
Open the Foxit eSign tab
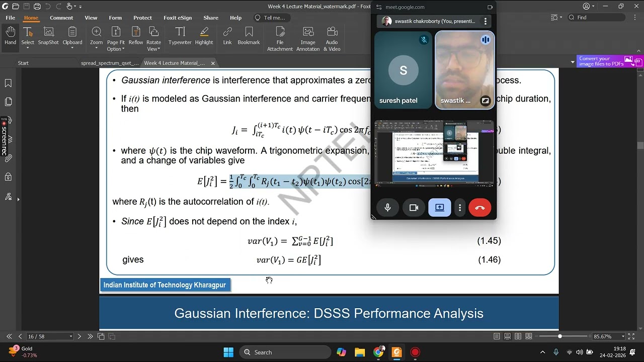(x=178, y=18)
